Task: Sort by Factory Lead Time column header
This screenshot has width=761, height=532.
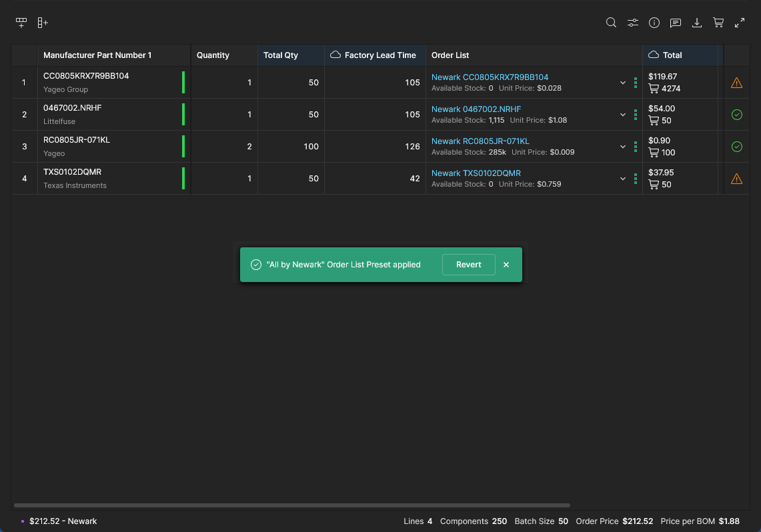Action: pos(379,55)
